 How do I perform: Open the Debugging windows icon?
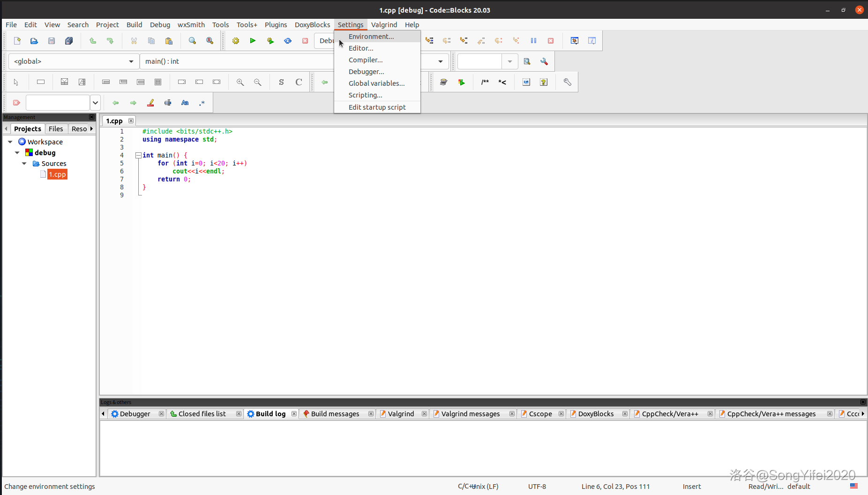(575, 41)
